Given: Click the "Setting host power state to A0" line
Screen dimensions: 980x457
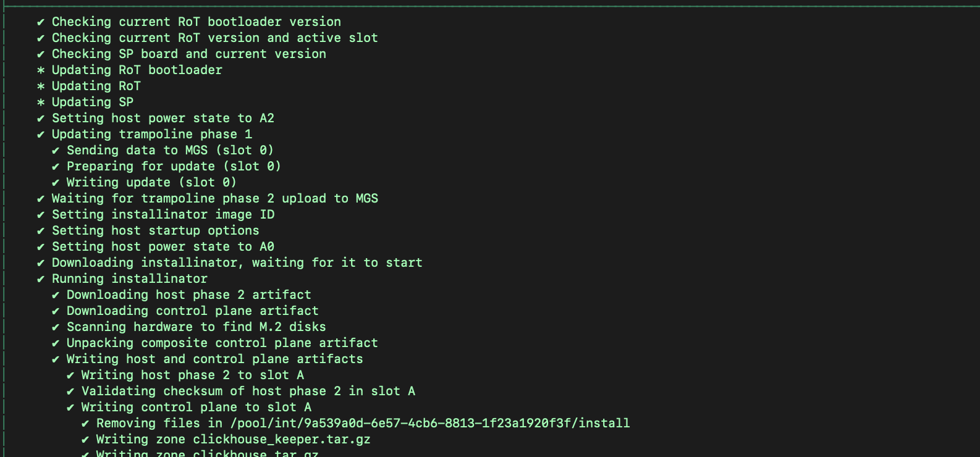Looking at the screenshot, I should 163,247.
